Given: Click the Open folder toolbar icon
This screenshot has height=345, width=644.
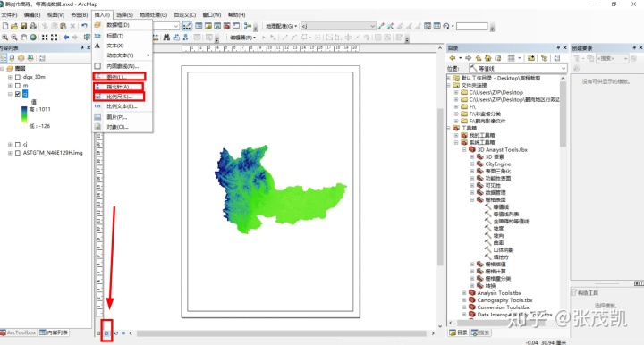Looking at the screenshot, I should click(14, 26).
